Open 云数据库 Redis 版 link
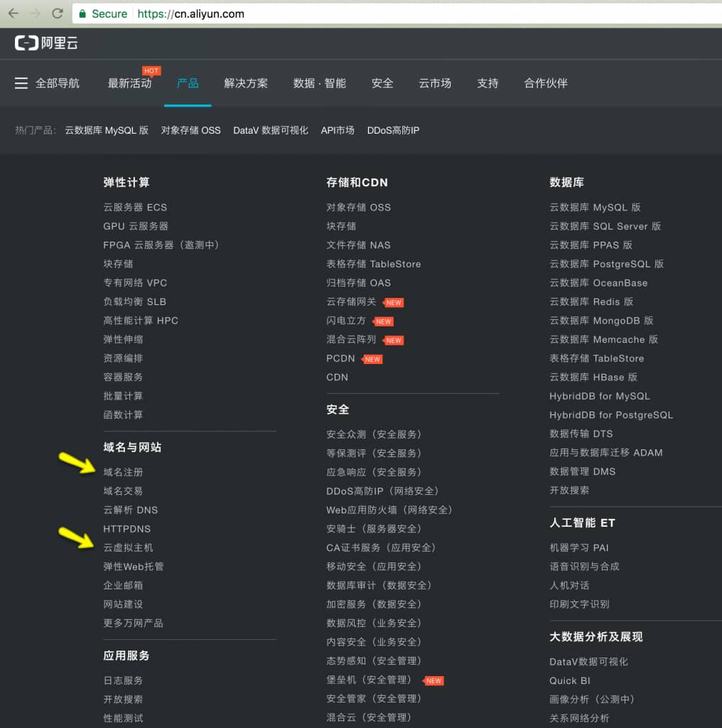This screenshot has height=728, width=722. pos(591,301)
